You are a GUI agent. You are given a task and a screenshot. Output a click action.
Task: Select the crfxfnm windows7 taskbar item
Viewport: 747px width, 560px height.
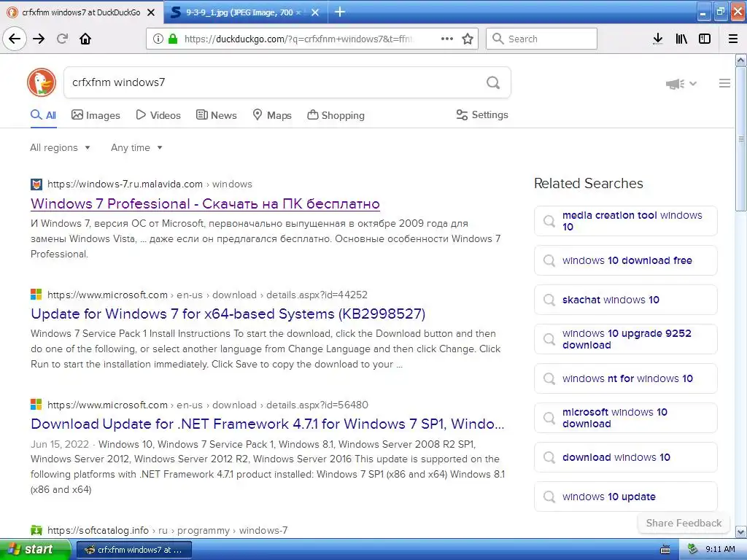pyautogui.click(x=134, y=550)
